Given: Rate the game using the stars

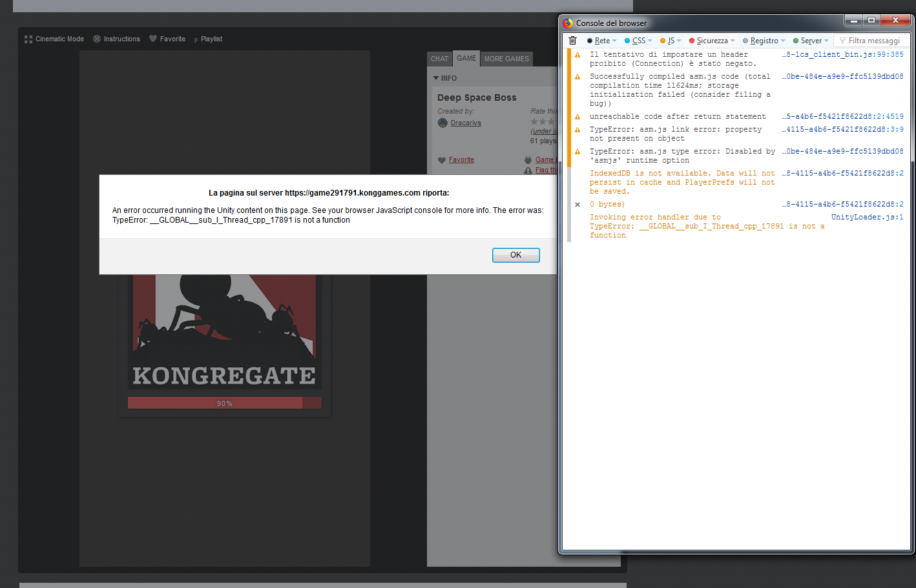Looking at the screenshot, I should [543, 121].
